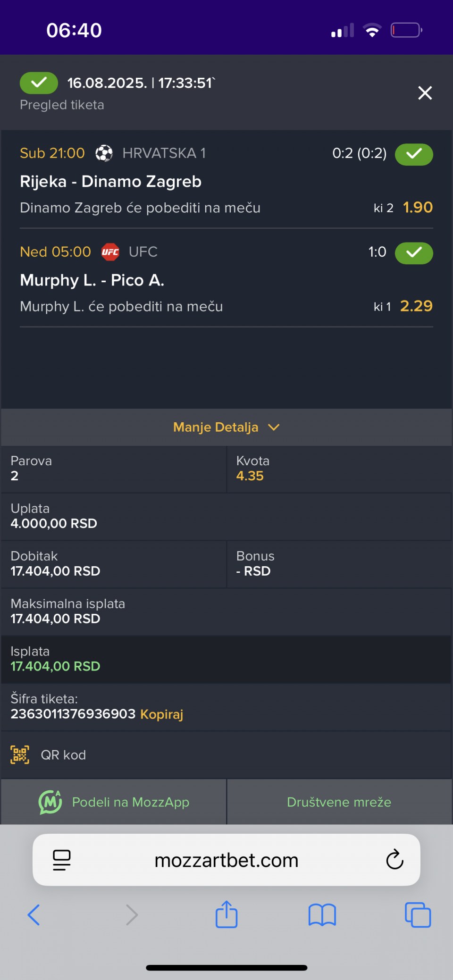This screenshot has width=453, height=980.
Task: Reload the mozzartbet.com page
Action: tap(394, 860)
